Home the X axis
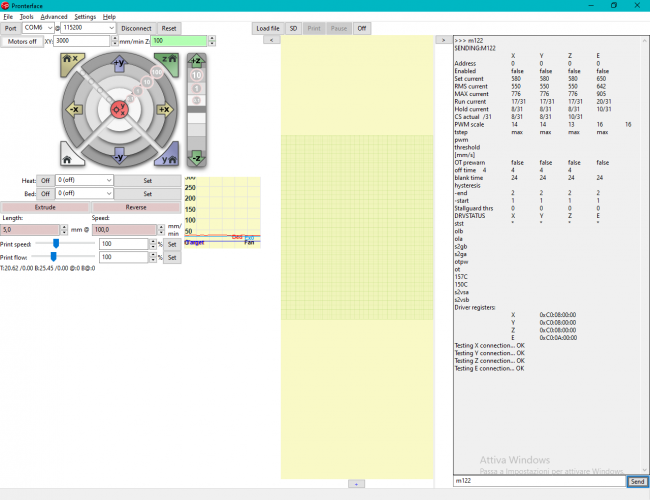 (x=69, y=61)
